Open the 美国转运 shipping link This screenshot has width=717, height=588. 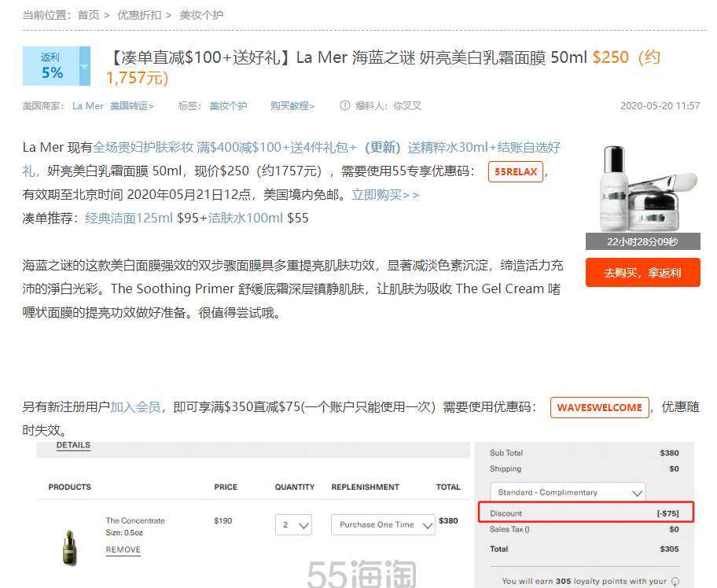pos(132,106)
